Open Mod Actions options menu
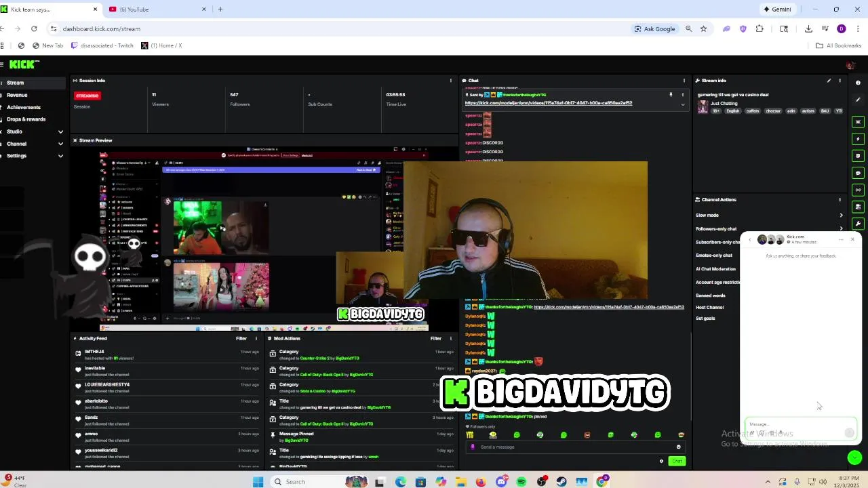Image resolution: width=868 pixels, height=488 pixels. [x=451, y=338]
